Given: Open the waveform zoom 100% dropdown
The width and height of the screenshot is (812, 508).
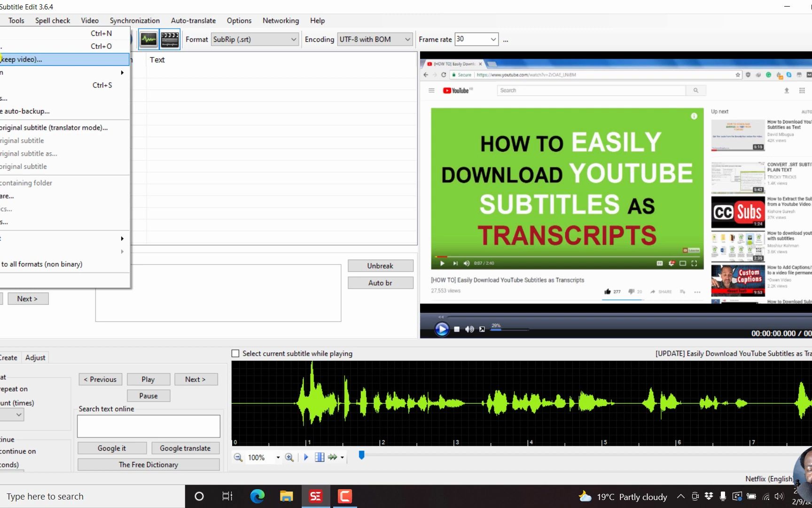Looking at the screenshot, I should tap(278, 457).
